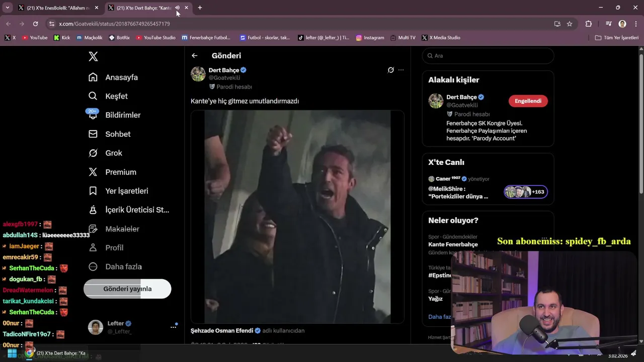Play the post video thumbnail

297,217
